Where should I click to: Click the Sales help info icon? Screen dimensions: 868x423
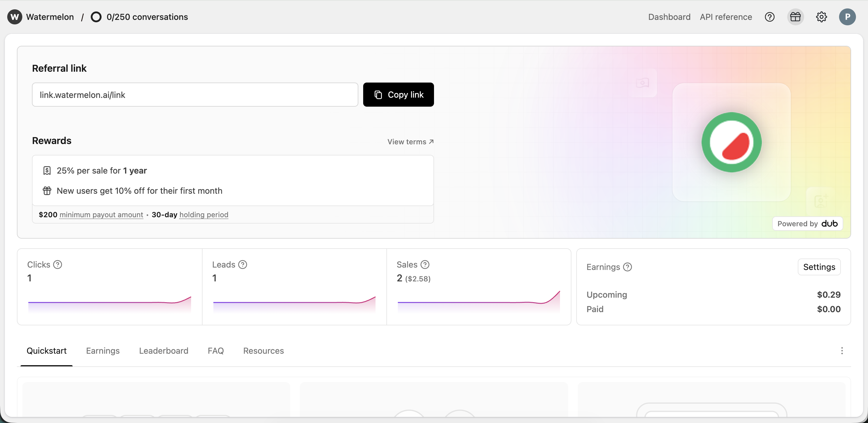[x=425, y=265]
